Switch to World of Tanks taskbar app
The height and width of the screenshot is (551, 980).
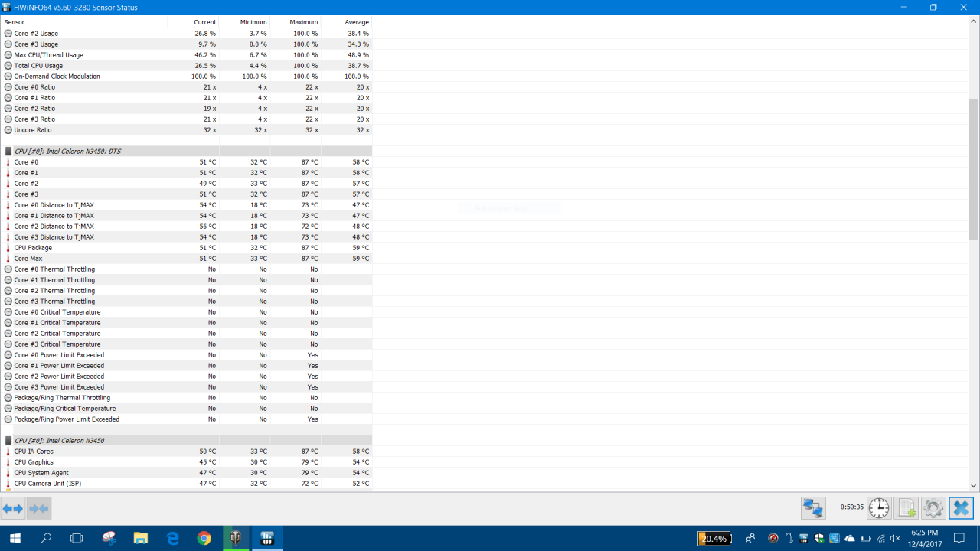point(236,538)
